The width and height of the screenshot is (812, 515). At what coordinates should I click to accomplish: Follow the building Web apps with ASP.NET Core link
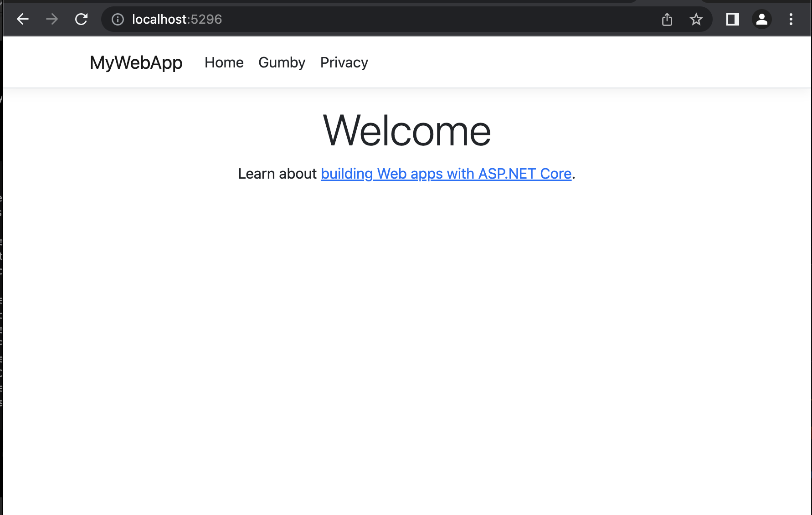click(446, 174)
